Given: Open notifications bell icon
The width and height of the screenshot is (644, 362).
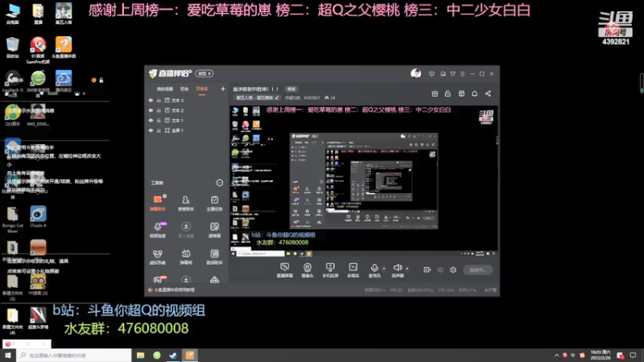Looking at the screenshot, I should pos(474,93).
